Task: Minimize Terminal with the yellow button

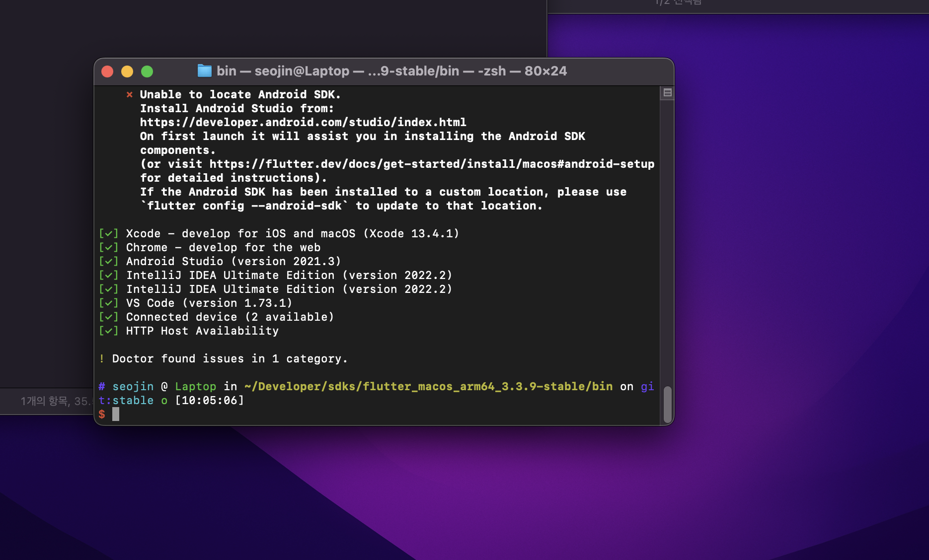Action: [x=127, y=71]
